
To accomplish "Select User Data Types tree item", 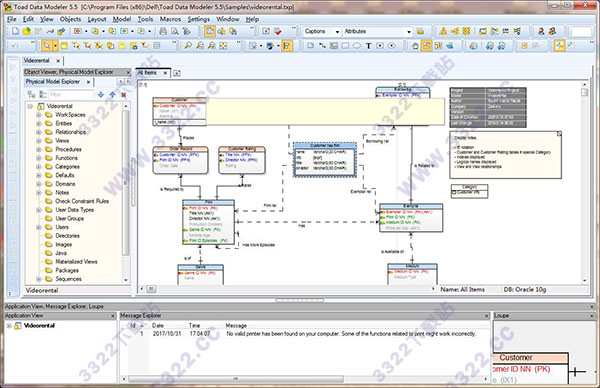I will point(75,210).
